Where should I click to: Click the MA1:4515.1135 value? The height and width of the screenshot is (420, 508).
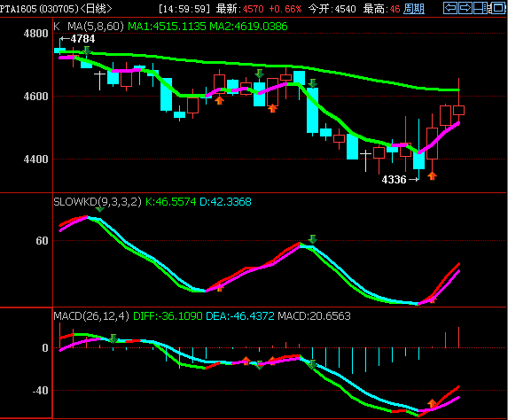pos(167,27)
